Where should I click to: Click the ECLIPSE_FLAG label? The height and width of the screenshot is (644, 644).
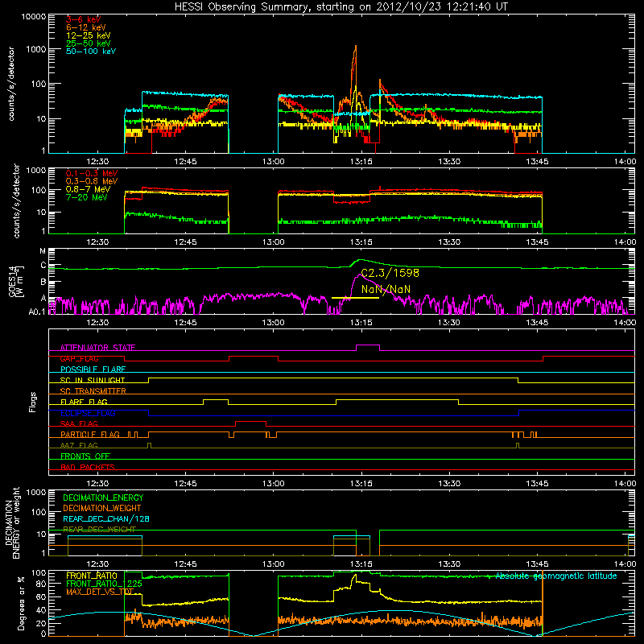(x=88, y=413)
